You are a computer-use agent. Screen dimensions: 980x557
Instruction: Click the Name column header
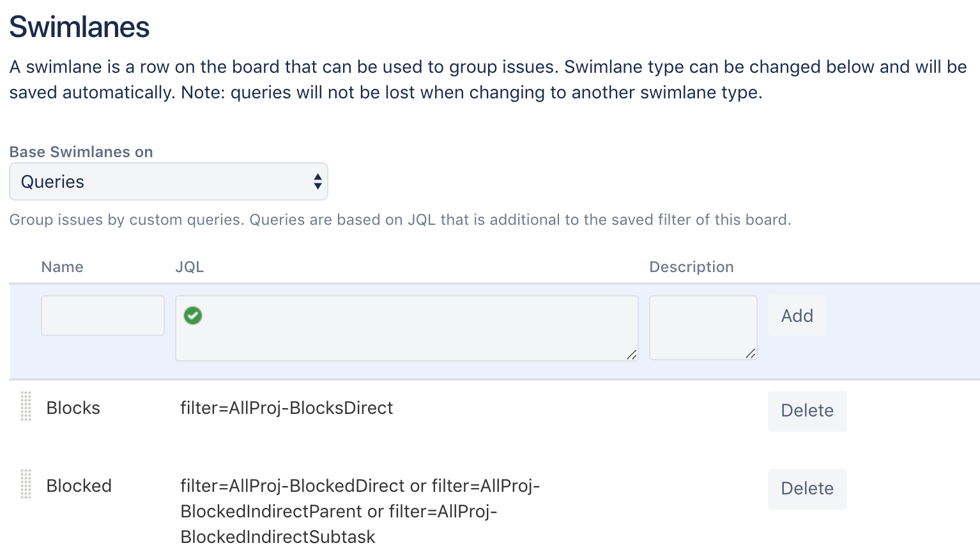[62, 267]
